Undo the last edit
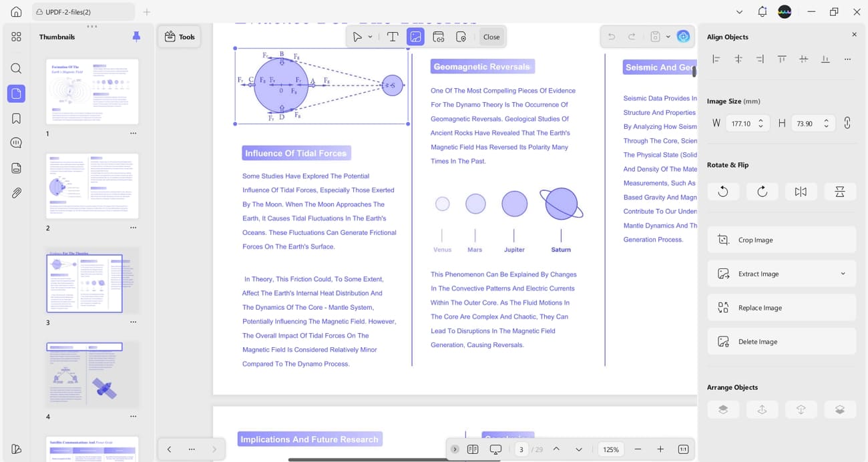Image resolution: width=868 pixels, height=462 pixels. pos(611,37)
